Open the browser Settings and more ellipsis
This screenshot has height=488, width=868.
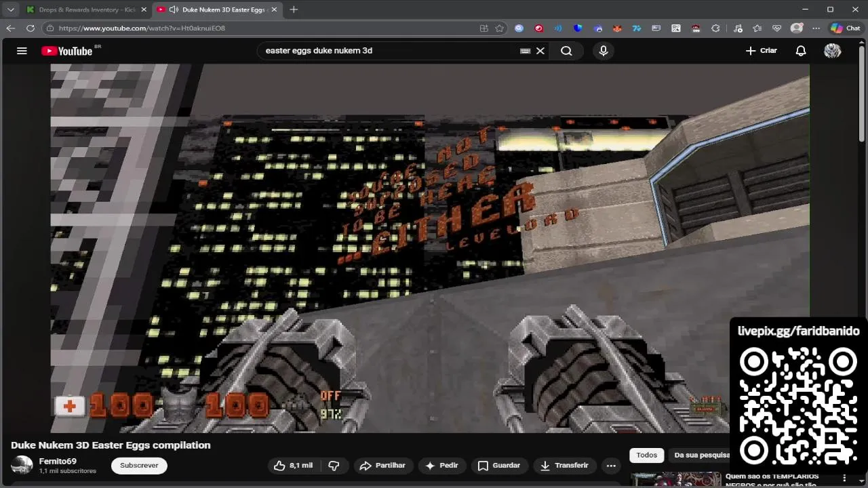(816, 28)
